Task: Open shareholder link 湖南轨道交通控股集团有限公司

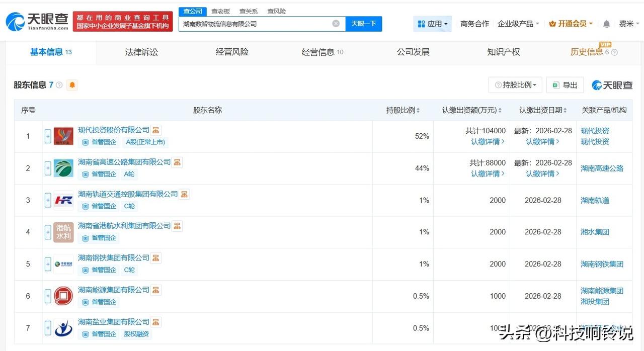Action: point(128,194)
